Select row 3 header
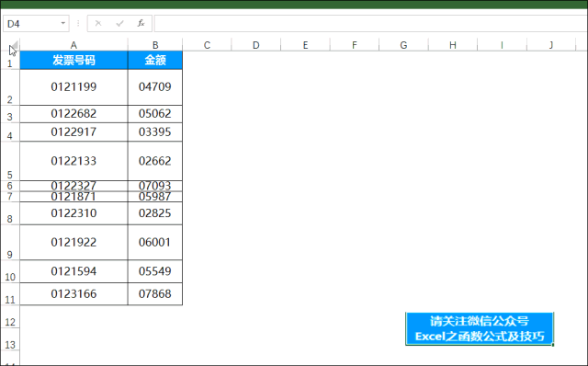This screenshot has height=366, width=588. [10, 114]
